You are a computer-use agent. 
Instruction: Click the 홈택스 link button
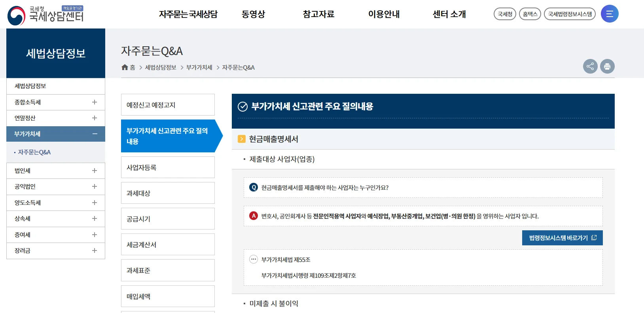tap(530, 14)
